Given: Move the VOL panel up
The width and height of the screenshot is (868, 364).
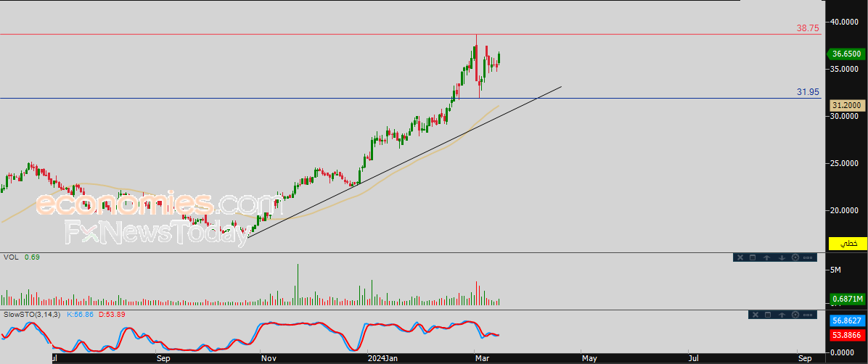Looking at the screenshot, I should [x=766, y=257].
